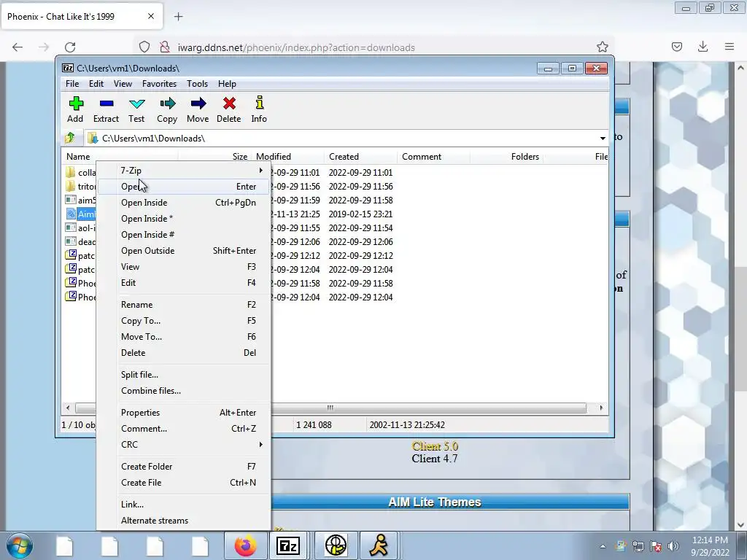Sort files by the Created column
The width and height of the screenshot is (747, 560).
coord(360,157)
